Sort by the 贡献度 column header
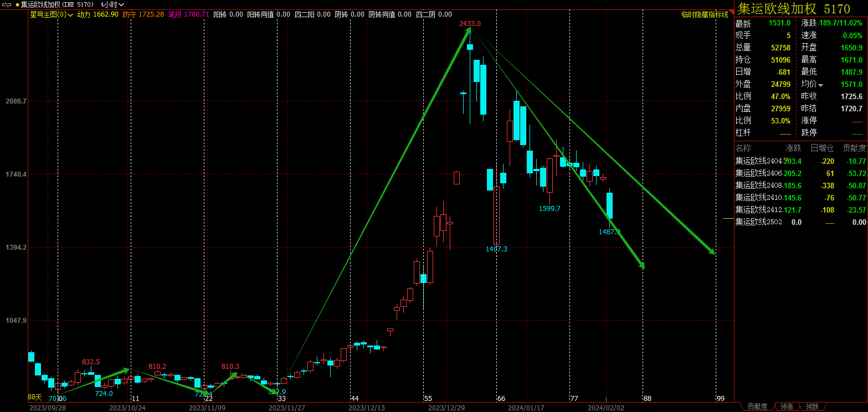The image size is (868, 412). 854,148
